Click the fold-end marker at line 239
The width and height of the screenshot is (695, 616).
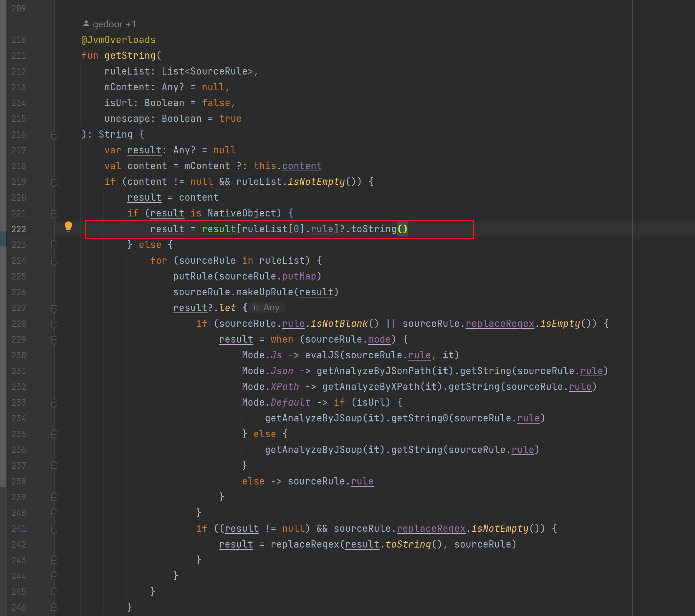54,497
